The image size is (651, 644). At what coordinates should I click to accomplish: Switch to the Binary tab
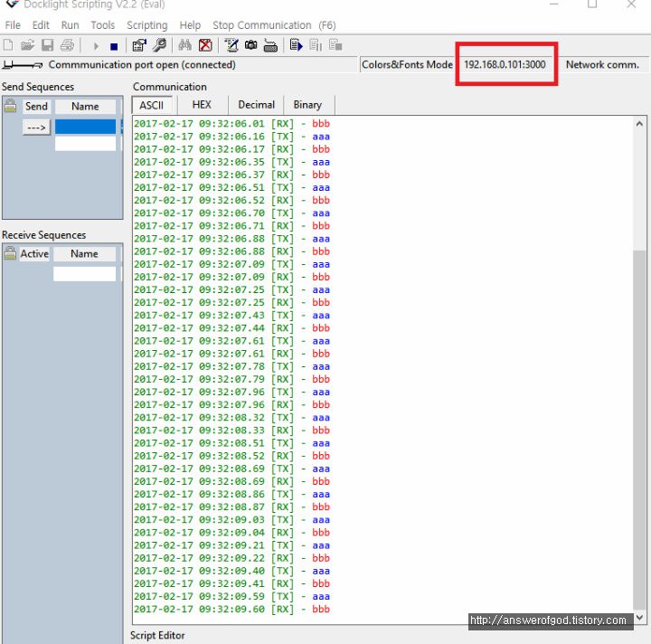tap(307, 105)
